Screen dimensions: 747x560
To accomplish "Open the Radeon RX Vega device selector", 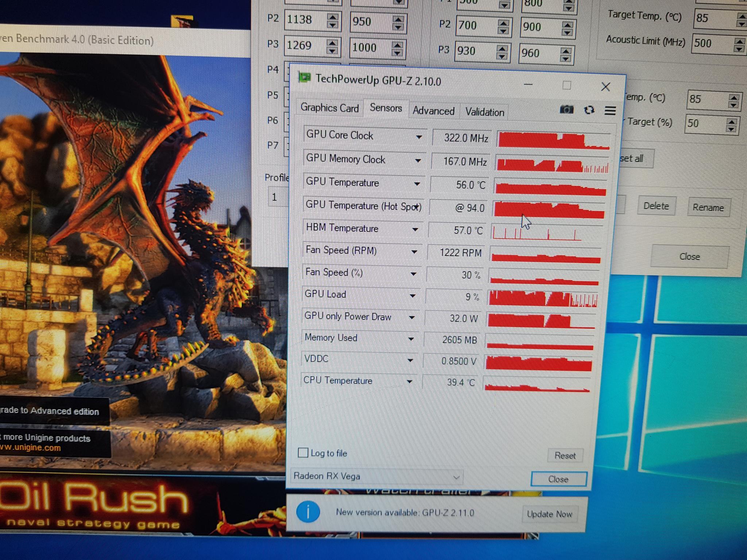I will [x=377, y=477].
